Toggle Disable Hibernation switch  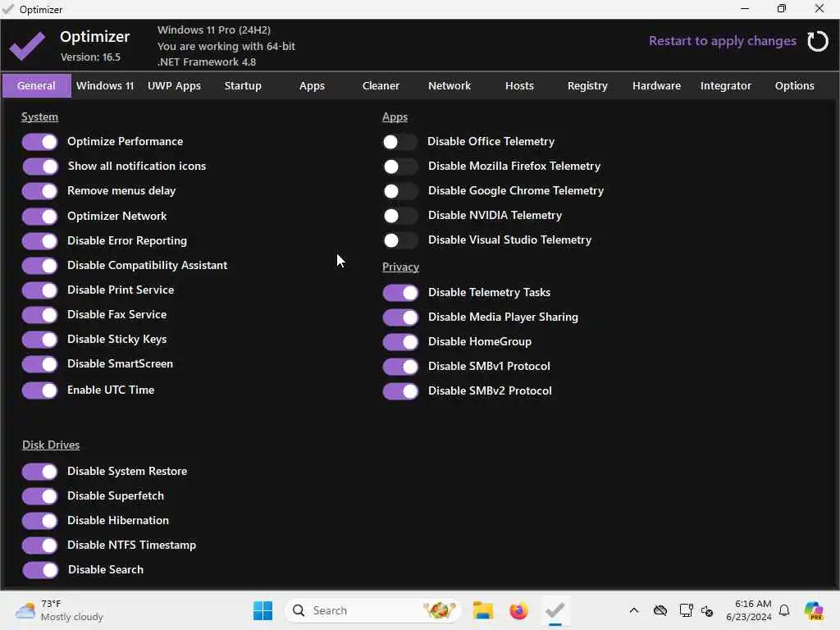click(39, 521)
